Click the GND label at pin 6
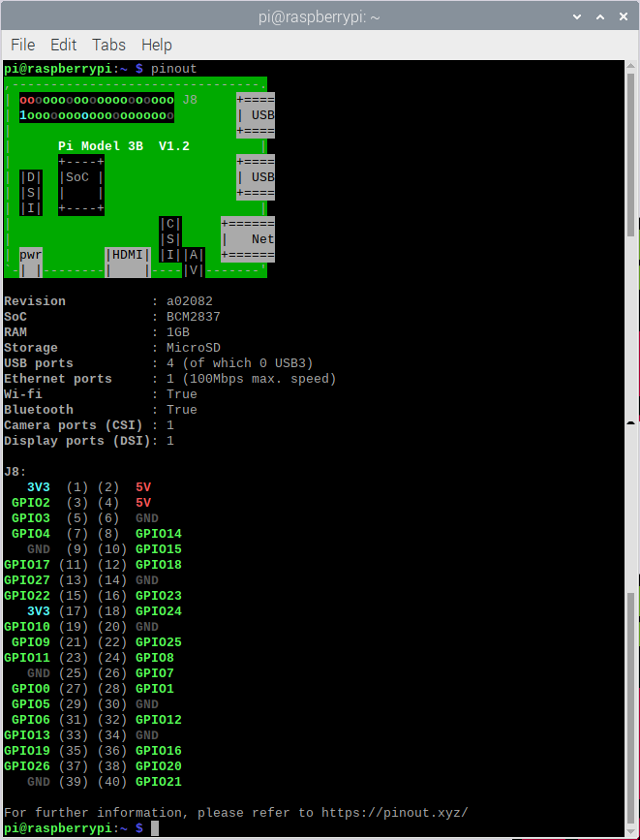Image resolution: width=640 pixels, height=840 pixels. coord(147,518)
